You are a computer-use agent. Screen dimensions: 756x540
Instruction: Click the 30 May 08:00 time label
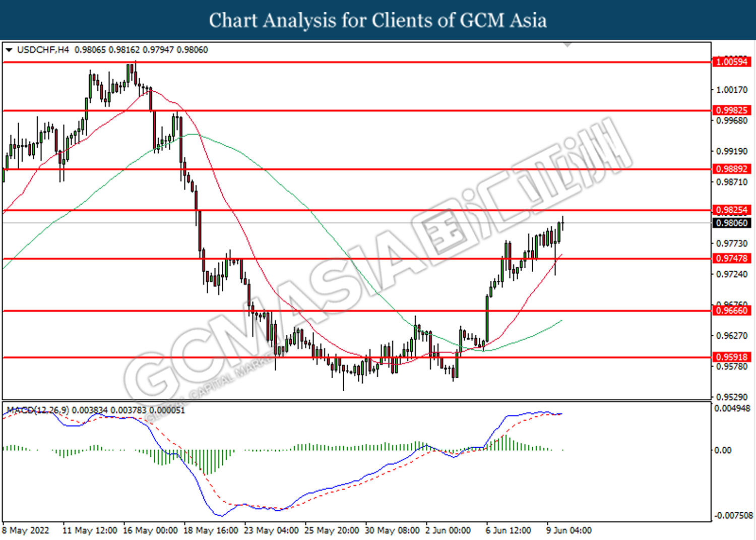[392, 530]
